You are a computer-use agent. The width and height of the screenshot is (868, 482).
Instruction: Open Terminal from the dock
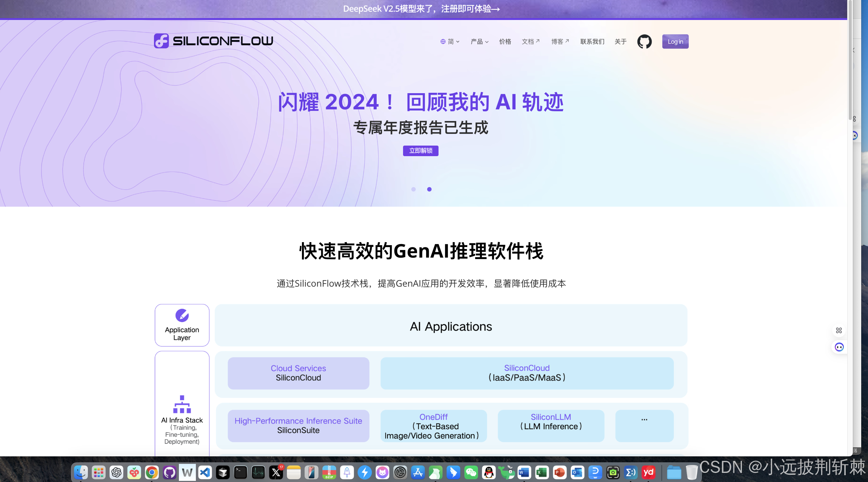(240, 472)
